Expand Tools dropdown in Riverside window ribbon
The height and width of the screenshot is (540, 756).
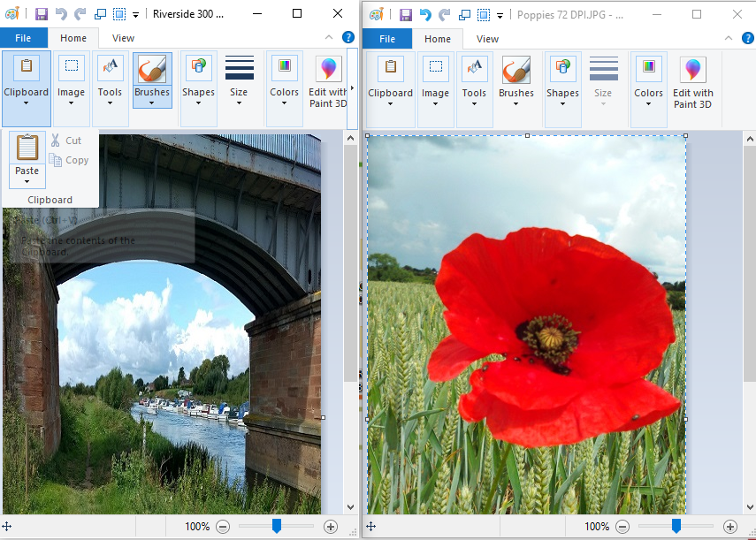110,103
